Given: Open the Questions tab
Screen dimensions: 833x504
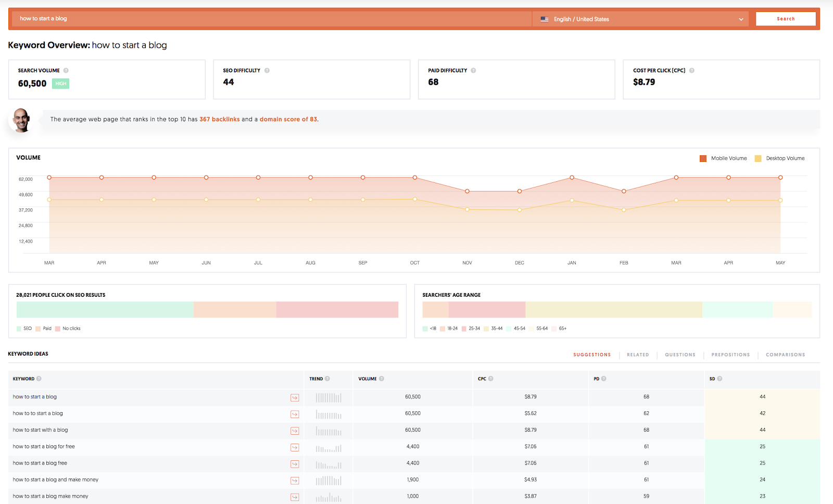Looking at the screenshot, I should pos(680,355).
